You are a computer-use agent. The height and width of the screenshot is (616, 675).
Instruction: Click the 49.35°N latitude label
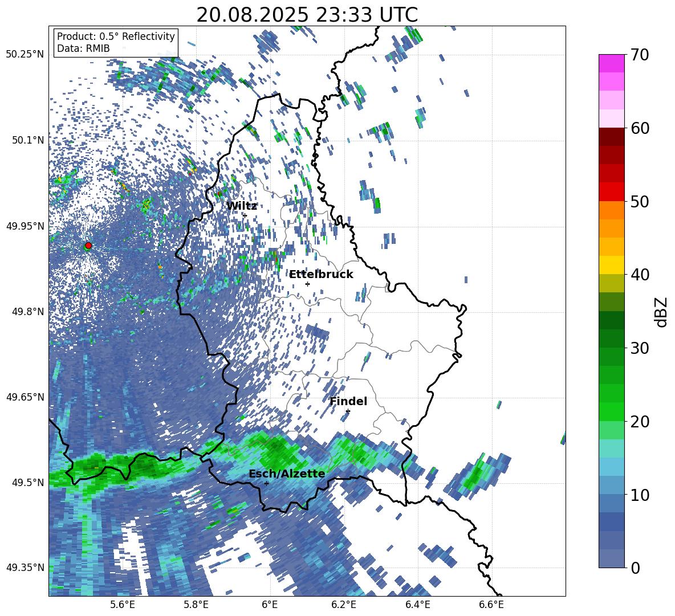click(x=25, y=568)
